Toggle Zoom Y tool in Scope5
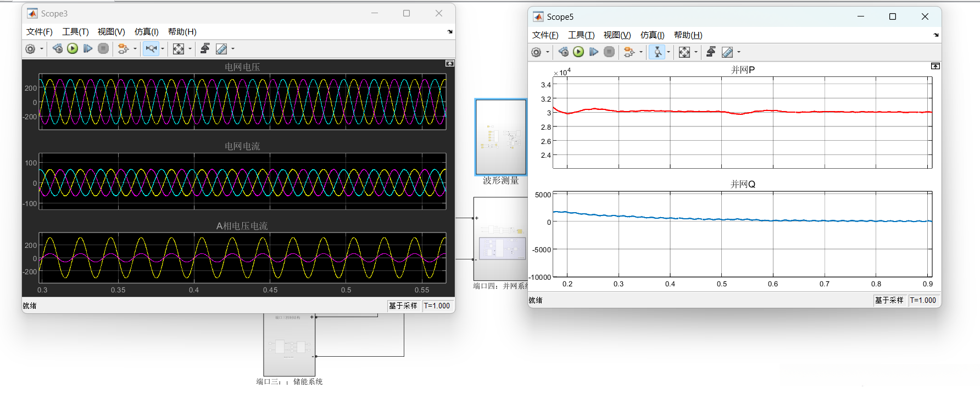980x393 pixels. (657, 52)
